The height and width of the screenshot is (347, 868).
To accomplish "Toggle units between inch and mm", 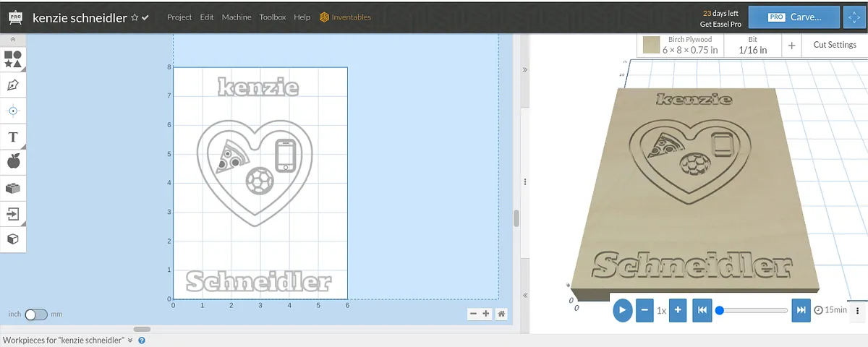I will tap(35, 314).
